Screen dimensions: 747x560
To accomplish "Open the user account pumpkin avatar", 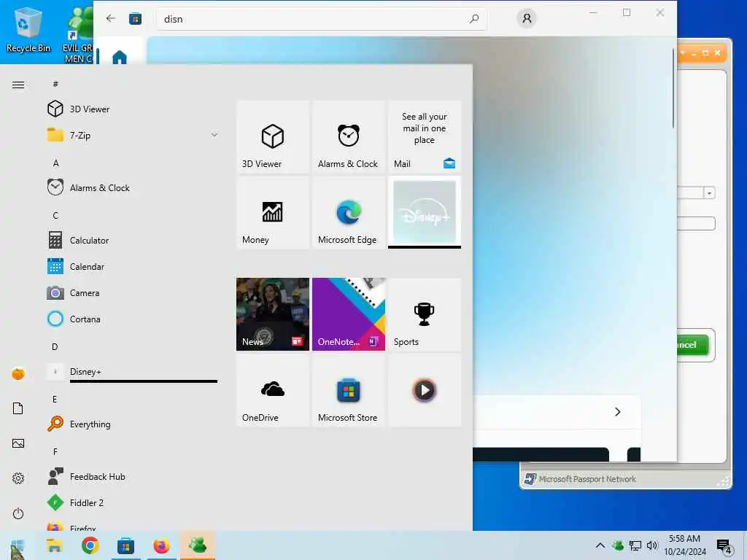I will coord(18,374).
